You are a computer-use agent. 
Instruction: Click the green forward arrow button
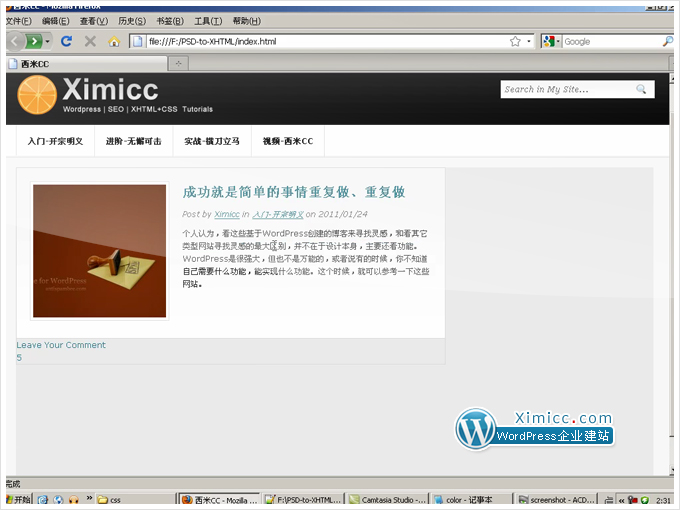coord(34,42)
